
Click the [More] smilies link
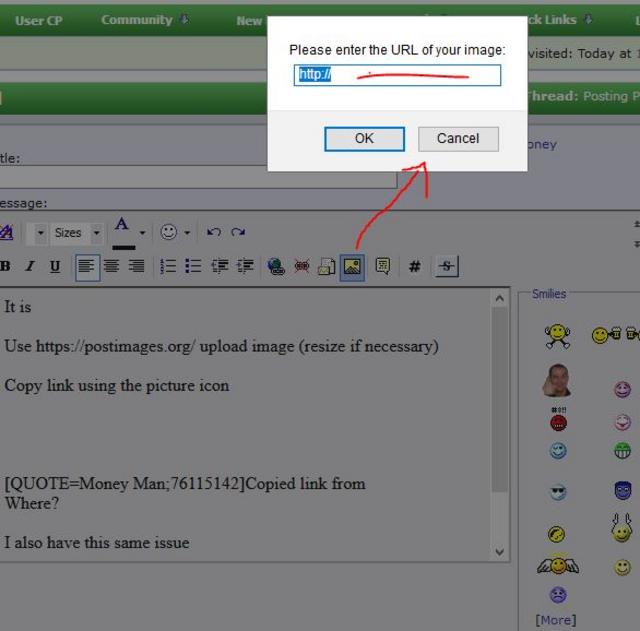[556, 620]
